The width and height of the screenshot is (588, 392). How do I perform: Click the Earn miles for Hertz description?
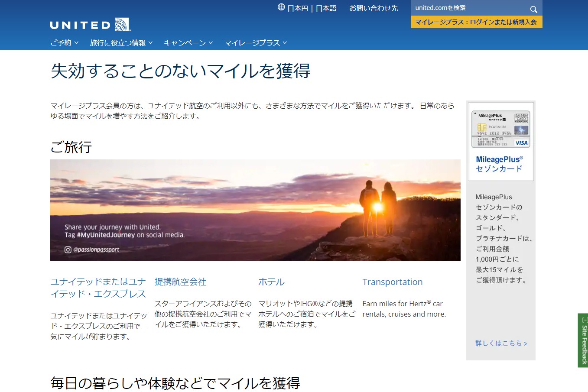point(404,309)
